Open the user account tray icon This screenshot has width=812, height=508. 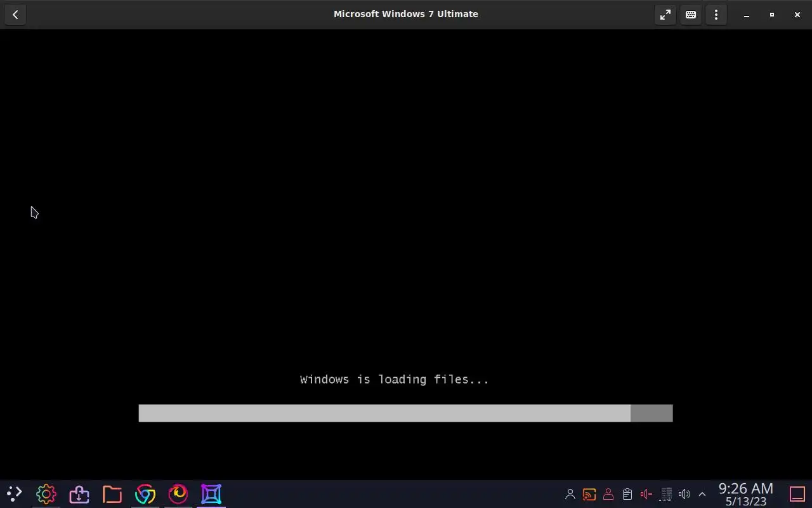point(570,494)
